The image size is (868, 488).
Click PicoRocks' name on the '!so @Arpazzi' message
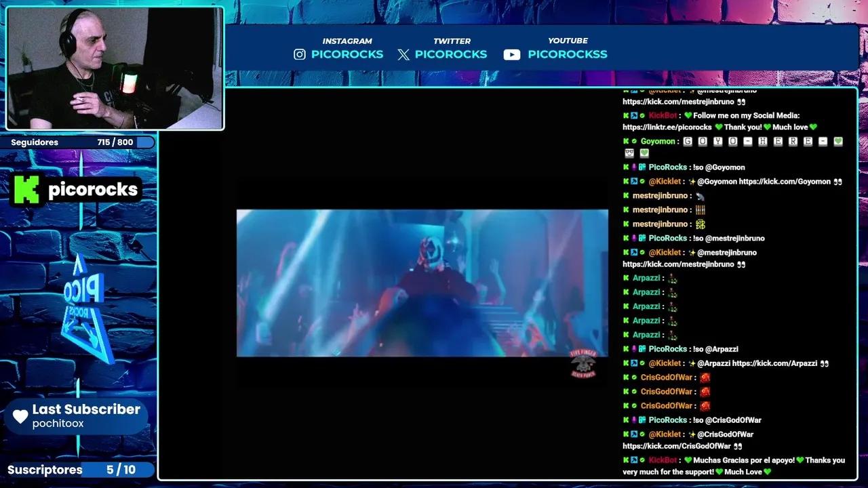click(x=667, y=349)
